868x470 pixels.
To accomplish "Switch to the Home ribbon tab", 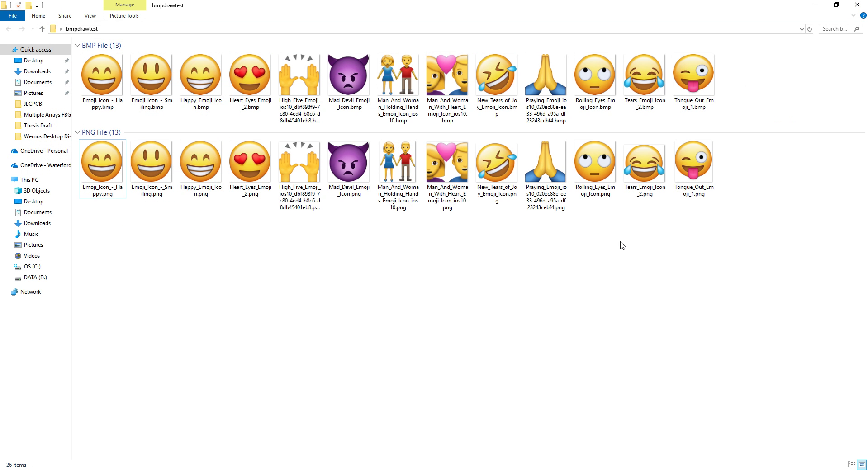I will point(38,16).
